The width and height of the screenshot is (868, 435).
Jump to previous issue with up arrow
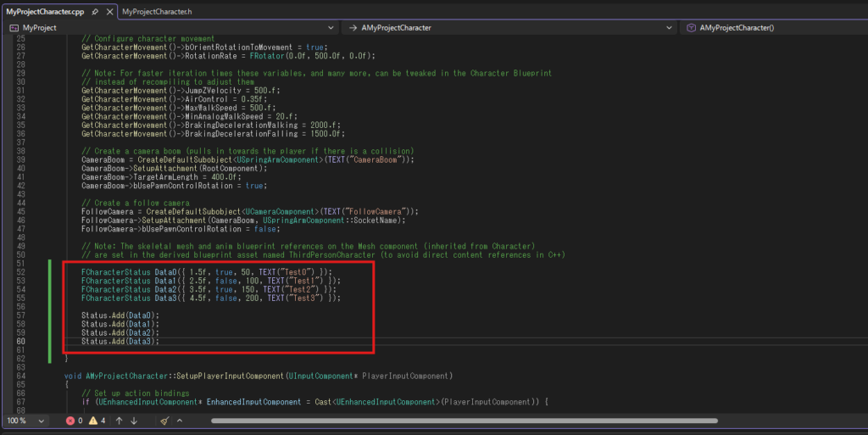120,421
